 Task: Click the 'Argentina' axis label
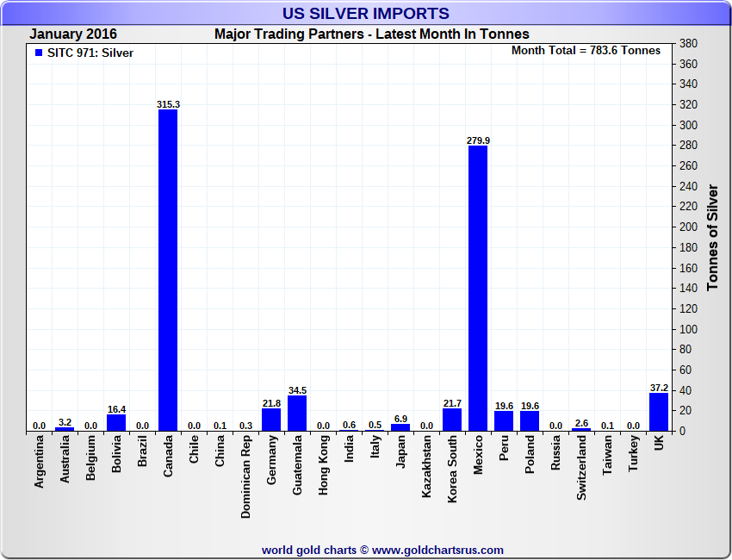tap(39, 462)
